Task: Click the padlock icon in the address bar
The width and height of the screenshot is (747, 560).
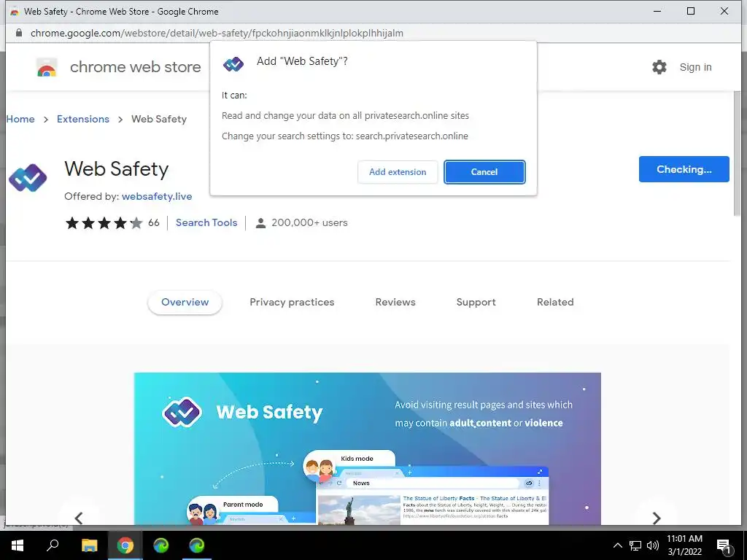Action: click(18, 33)
